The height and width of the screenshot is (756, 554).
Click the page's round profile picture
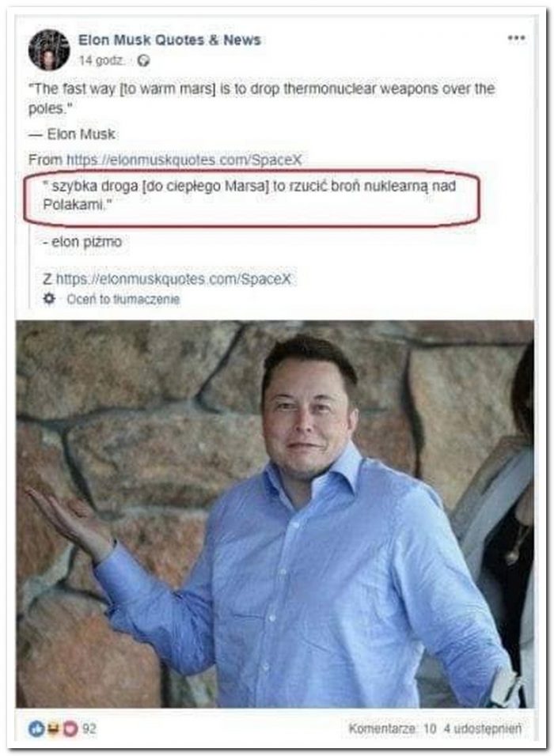(x=49, y=50)
